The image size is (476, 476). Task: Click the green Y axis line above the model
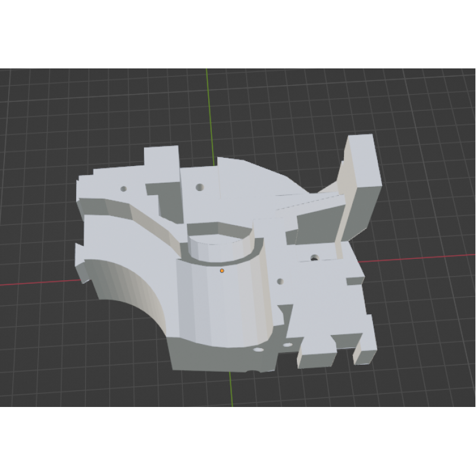208,107
